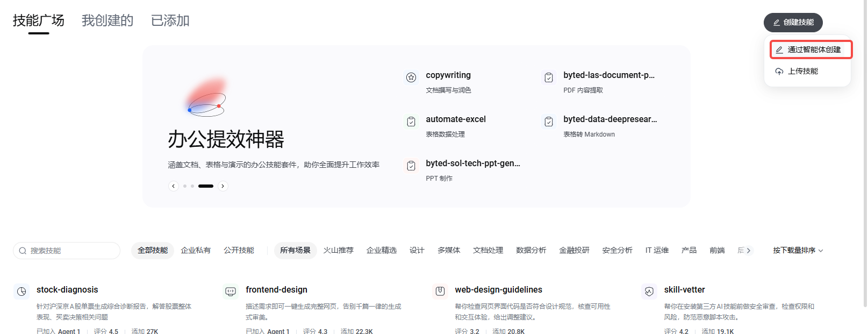Click the frontend-design skill icon
Image resolution: width=868 pixels, height=334 pixels.
pos(231,292)
